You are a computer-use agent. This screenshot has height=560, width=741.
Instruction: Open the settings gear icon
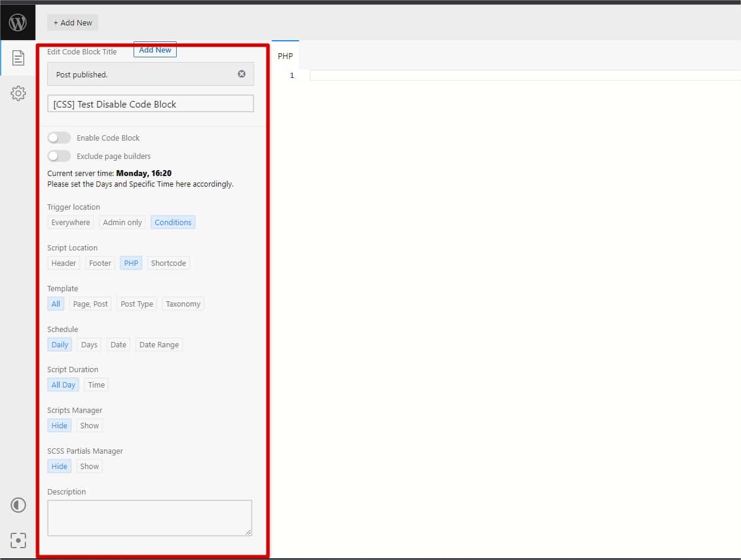(18, 93)
